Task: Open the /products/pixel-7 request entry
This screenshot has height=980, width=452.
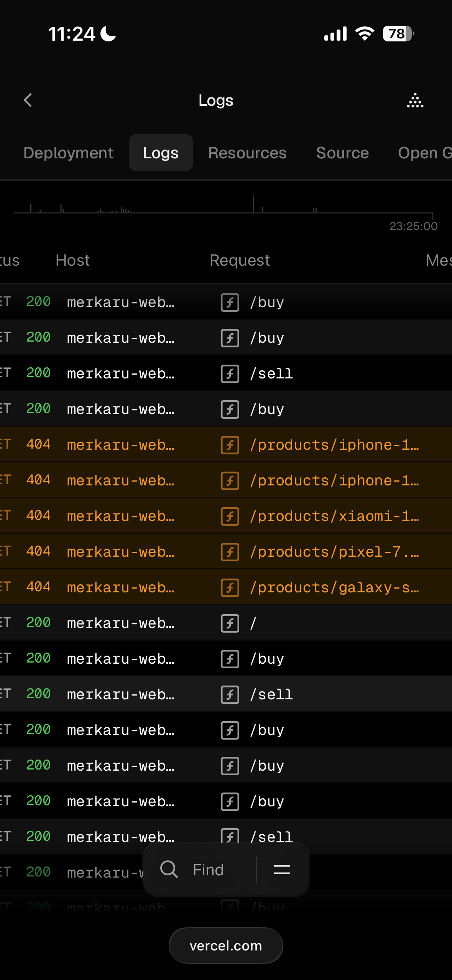Action: click(334, 552)
